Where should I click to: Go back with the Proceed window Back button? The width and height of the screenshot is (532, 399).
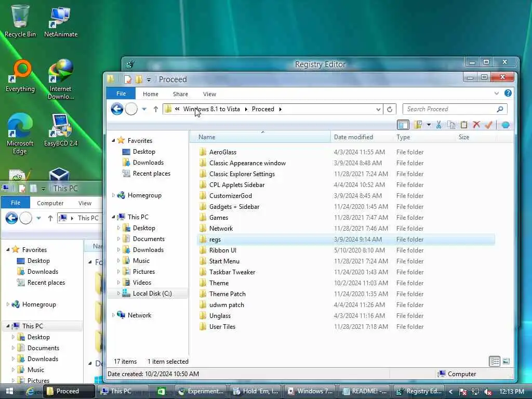(117, 109)
